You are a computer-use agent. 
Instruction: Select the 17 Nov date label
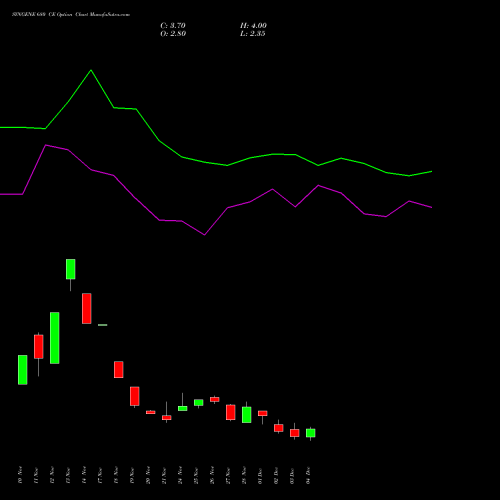pyautogui.click(x=100, y=475)
